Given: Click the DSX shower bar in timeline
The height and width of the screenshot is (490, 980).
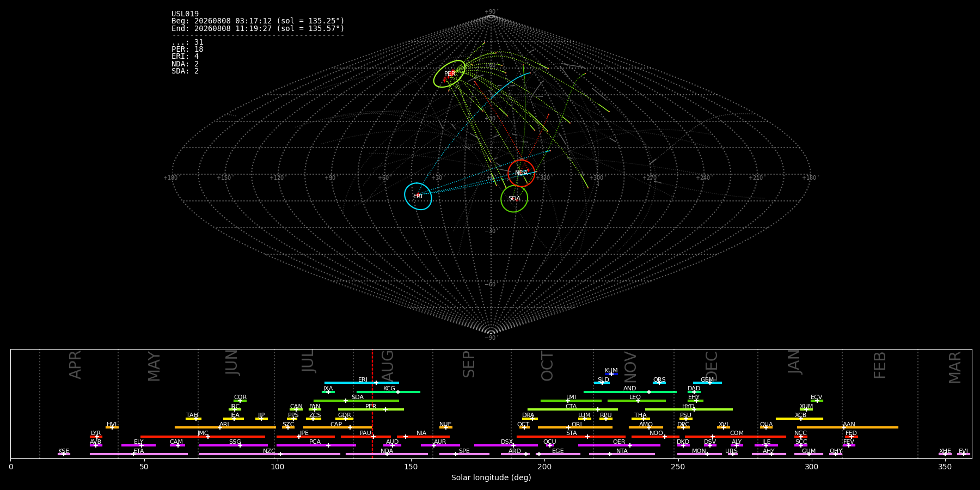Looking at the screenshot, I should pos(506,445).
